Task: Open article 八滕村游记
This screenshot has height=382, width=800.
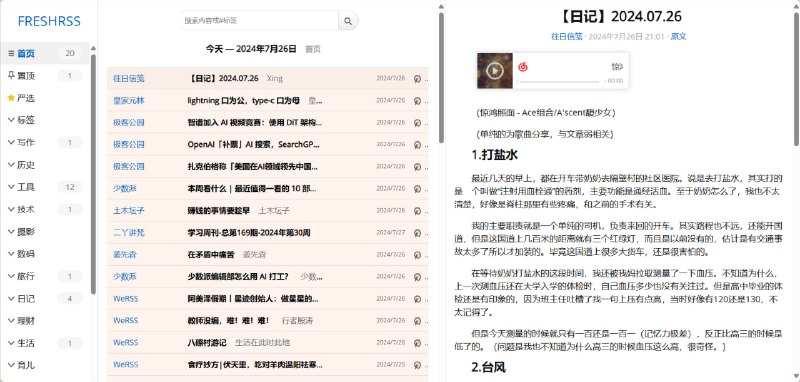Action: pos(207,343)
